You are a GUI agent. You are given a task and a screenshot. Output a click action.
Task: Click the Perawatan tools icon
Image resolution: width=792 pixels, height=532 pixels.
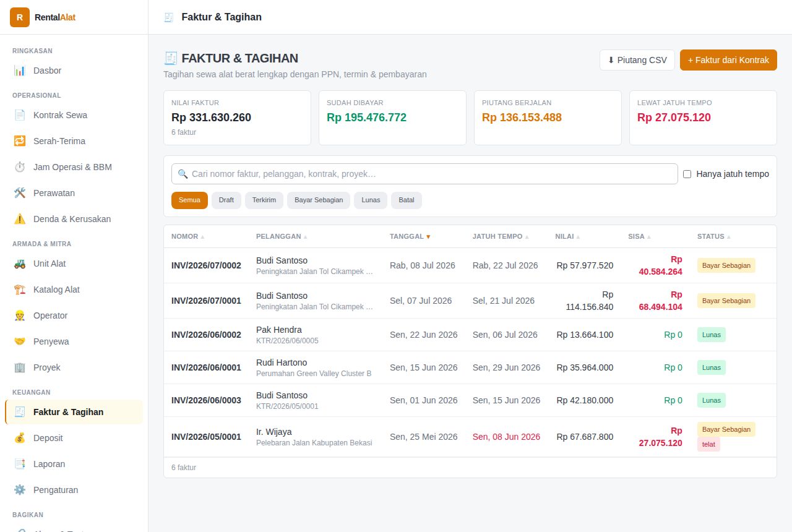20,193
